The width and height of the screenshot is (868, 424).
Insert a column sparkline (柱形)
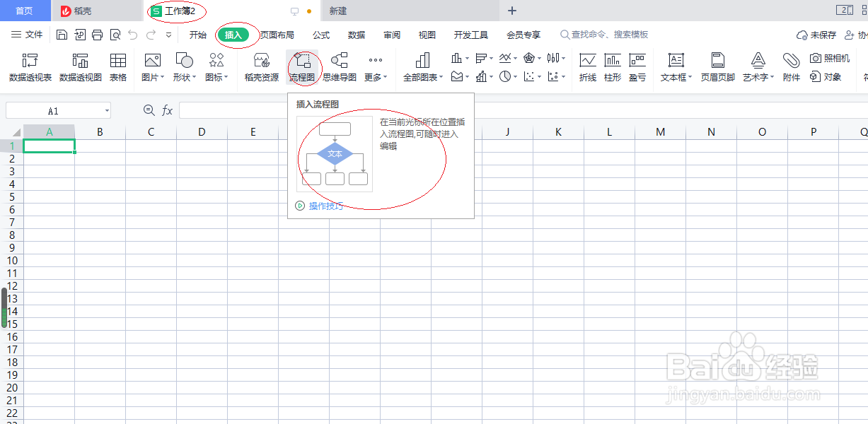pyautogui.click(x=613, y=67)
